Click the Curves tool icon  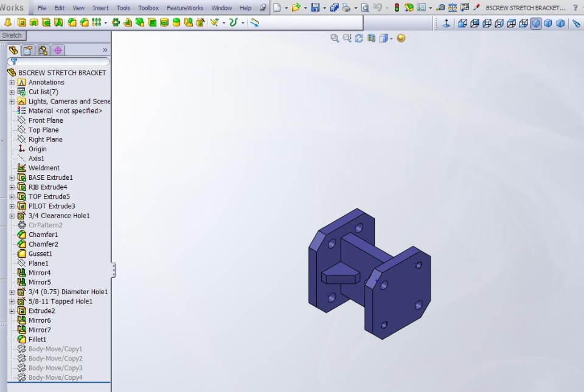point(234,22)
